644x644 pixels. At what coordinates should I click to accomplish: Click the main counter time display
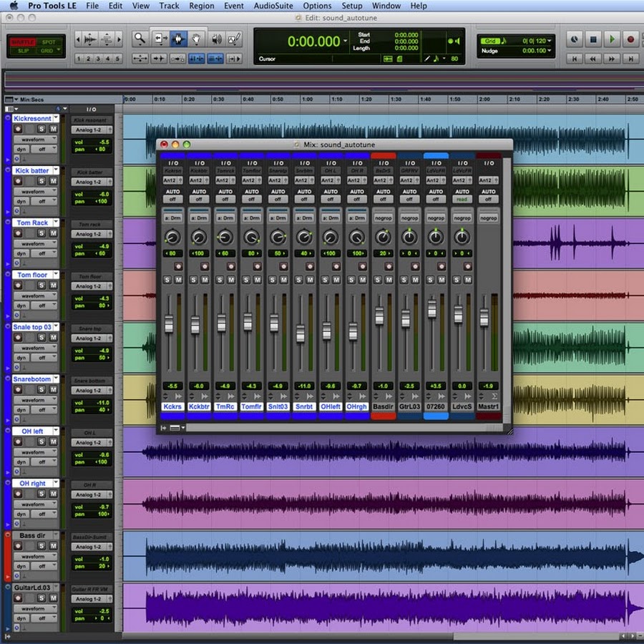(313, 42)
